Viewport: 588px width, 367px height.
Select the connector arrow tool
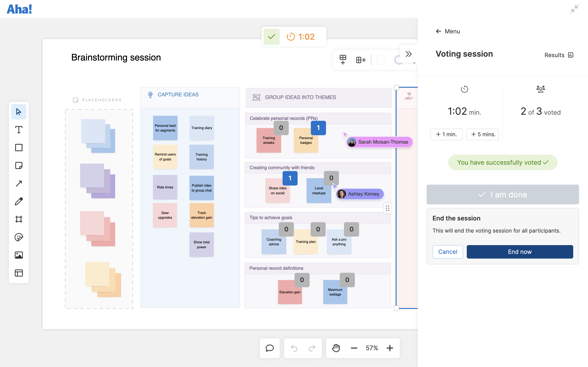click(19, 183)
